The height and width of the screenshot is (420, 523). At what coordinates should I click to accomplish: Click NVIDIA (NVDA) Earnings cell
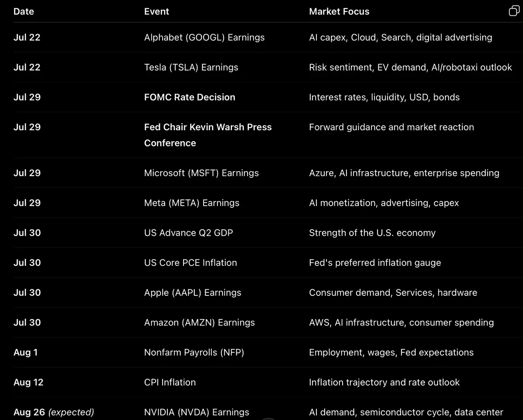197,412
